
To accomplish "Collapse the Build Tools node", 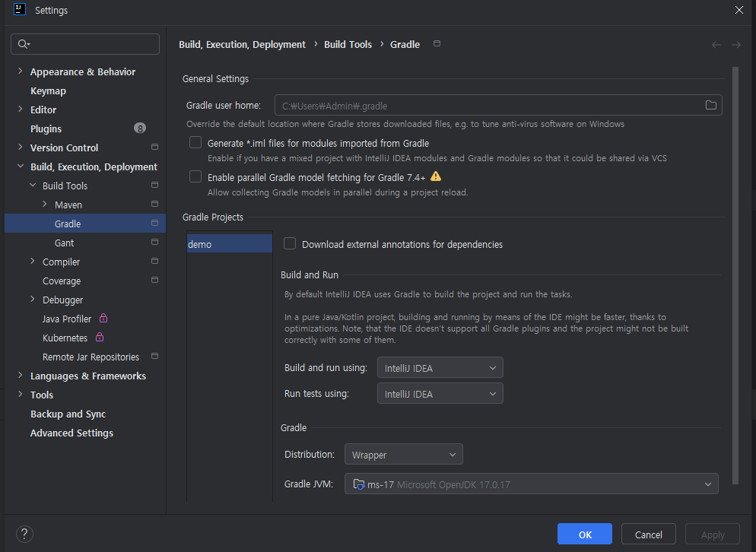I will pyautogui.click(x=33, y=185).
